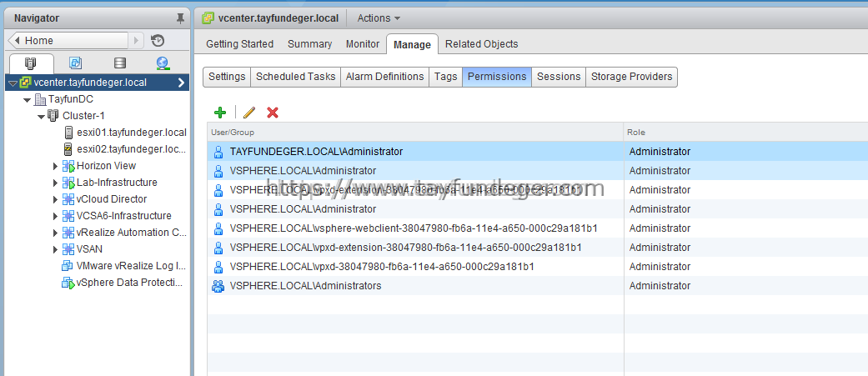The height and width of the screenshot is (376, 868).
Task: Switch to the Settings sub-tab
Action: 227,77
